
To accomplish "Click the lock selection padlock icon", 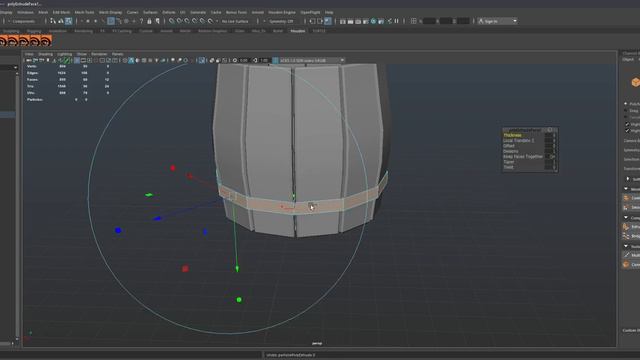I will (x=149, y=21).
